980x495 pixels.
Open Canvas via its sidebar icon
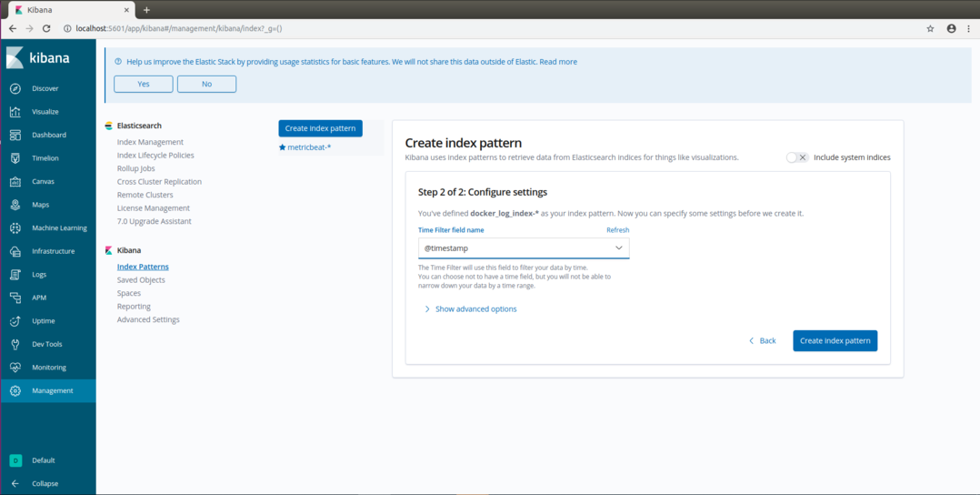point(15,181)
